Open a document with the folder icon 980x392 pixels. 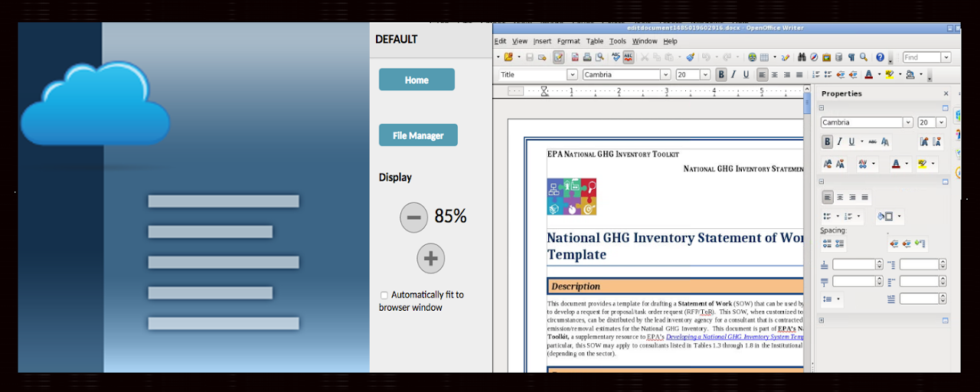508,57
